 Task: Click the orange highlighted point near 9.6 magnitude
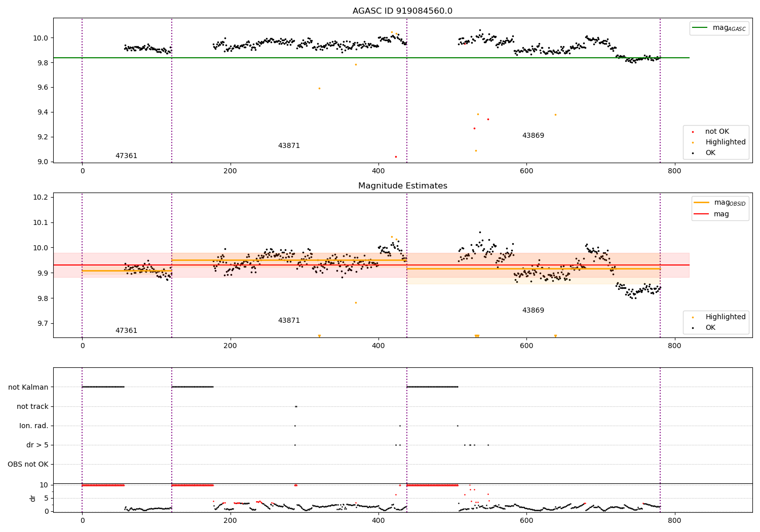pos(319,89)
